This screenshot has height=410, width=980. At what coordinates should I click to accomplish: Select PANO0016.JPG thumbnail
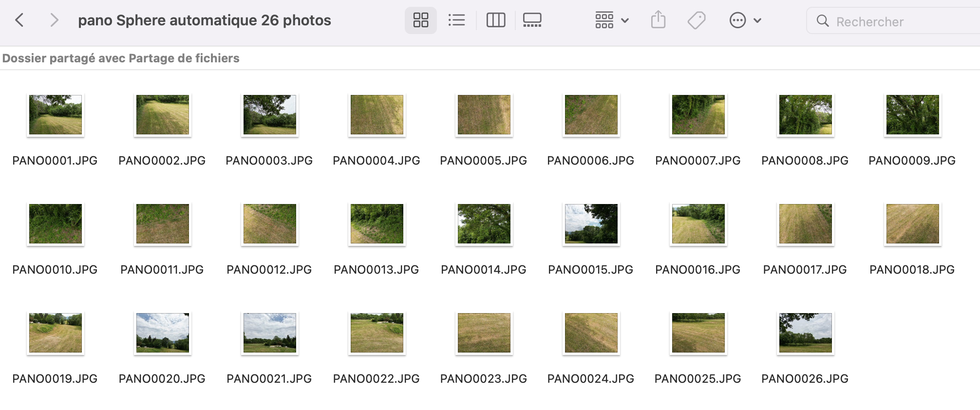coord(698,224)
